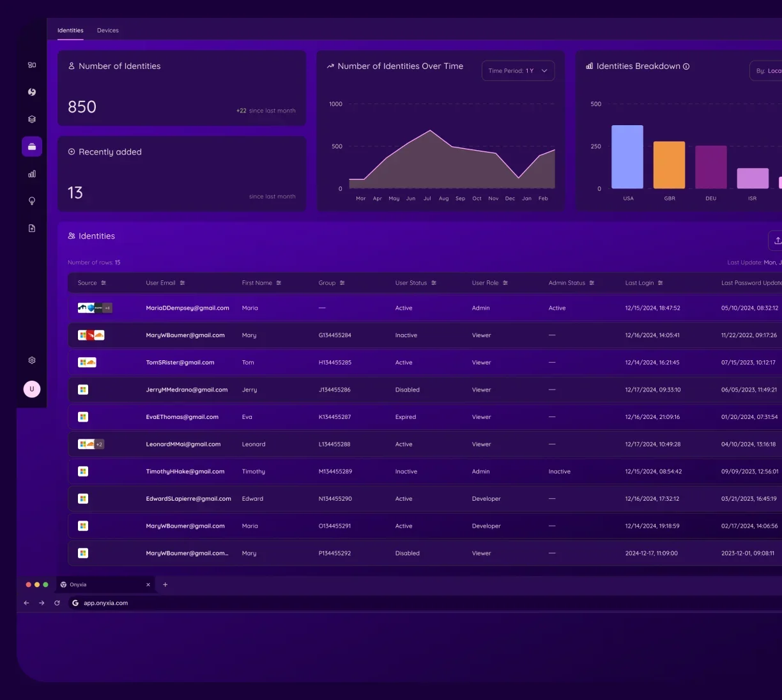Open the By Location dropdown
Image resolution: width=782 pixels, height=700 pixels.
click(765, 71)
